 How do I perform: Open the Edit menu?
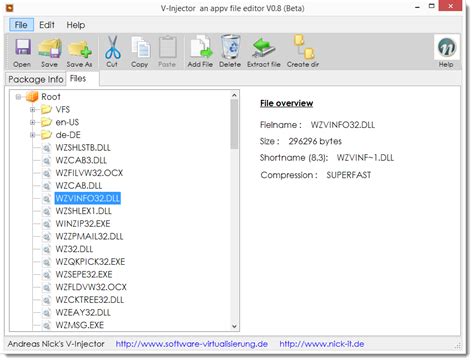47,25
